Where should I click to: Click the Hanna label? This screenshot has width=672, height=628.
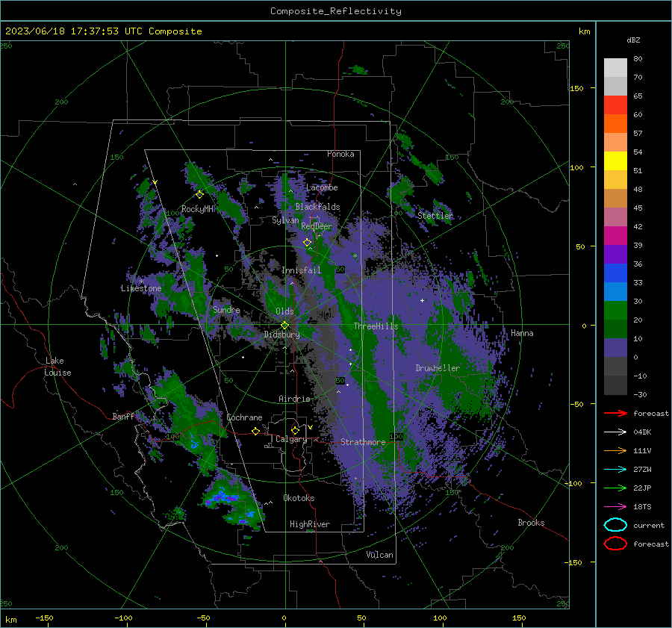(522, 333)
